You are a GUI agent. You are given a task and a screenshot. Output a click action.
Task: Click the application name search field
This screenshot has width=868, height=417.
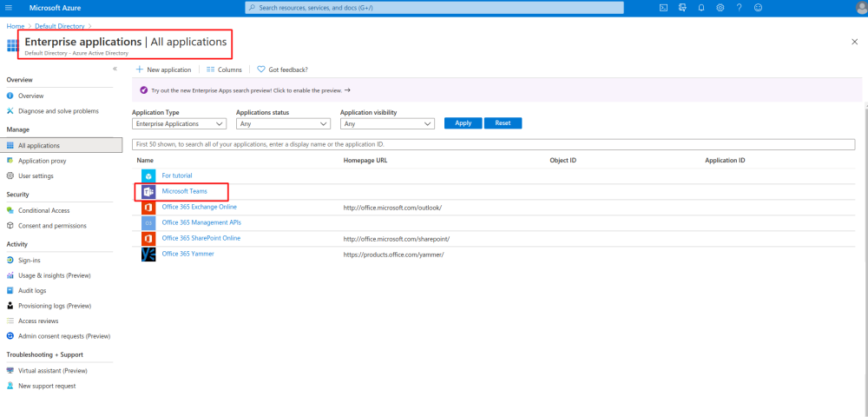pos(493,144)
